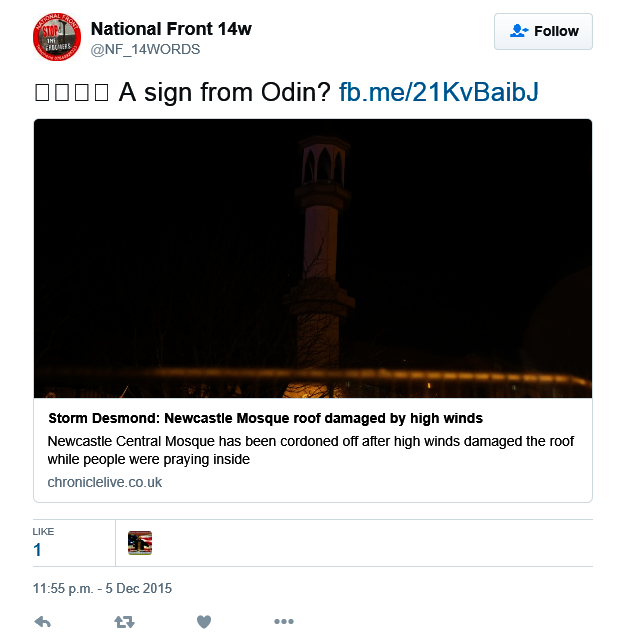Open the More options ellipsis menu
Viewport: 625px width, 638px height.
(x=284, y=621)
